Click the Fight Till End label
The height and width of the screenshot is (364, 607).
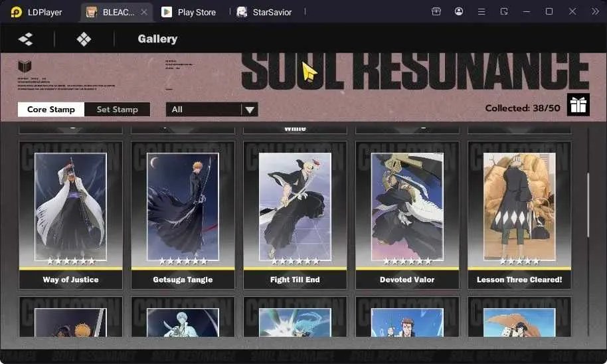295,280
